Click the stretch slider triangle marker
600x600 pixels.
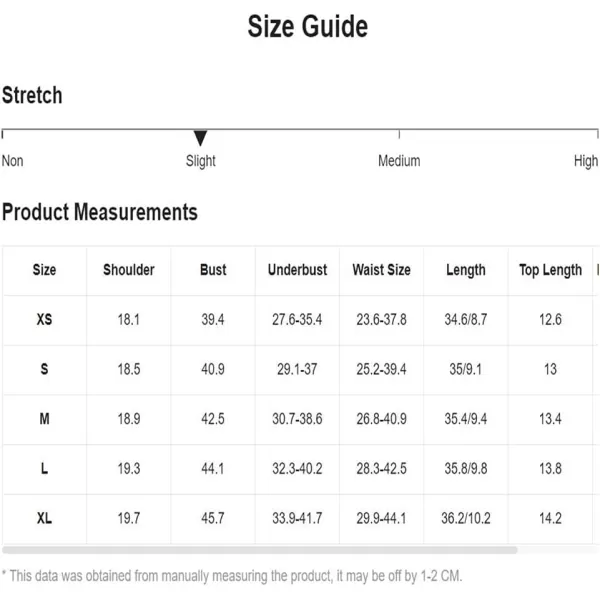coord(200,138)
